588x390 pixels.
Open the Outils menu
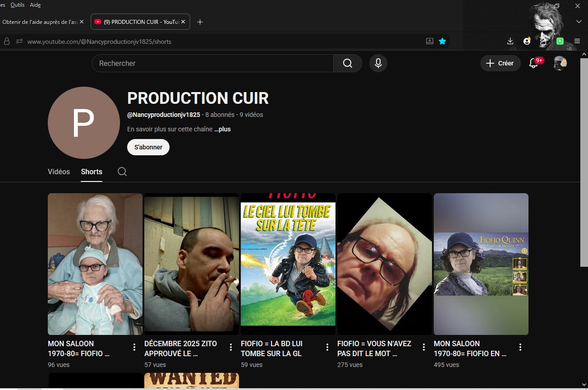click(18, 5)
